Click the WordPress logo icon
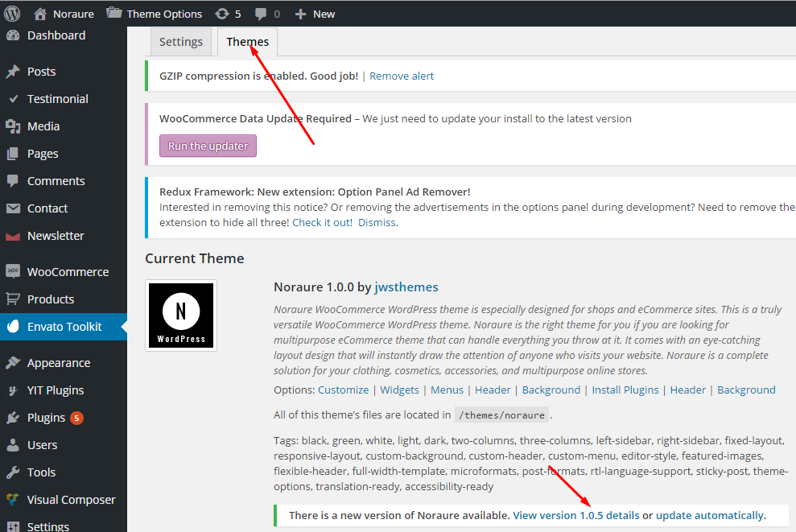Image resolution: width=796 pixels, height=532 pixels. [x=12, y=14]
